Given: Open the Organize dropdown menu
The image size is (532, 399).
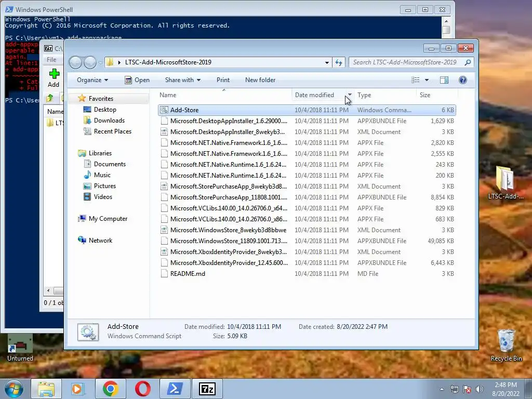Looking at the screenshot, I should pos(92,80).
